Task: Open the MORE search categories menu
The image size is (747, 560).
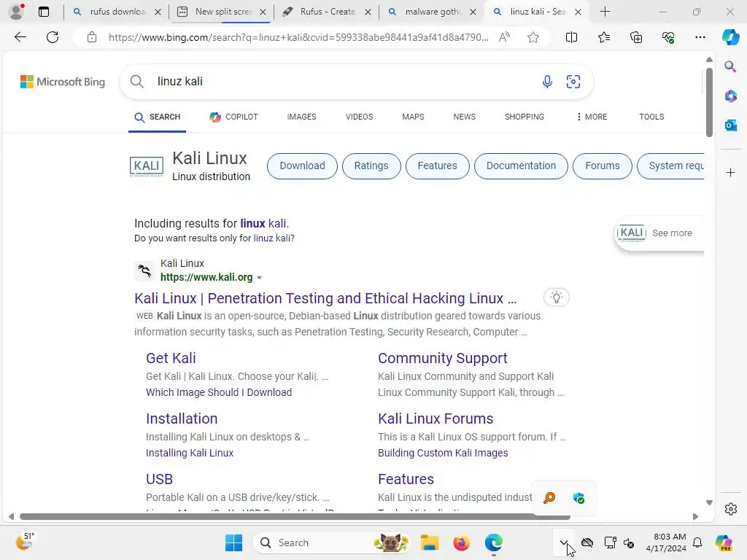Action: click(x=591, y=117)
